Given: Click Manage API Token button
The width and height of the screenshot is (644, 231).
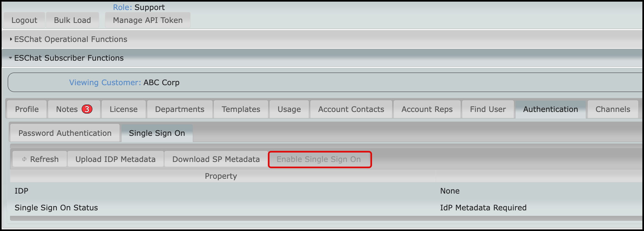Looking at the screenshot, I should click(148, 20).
